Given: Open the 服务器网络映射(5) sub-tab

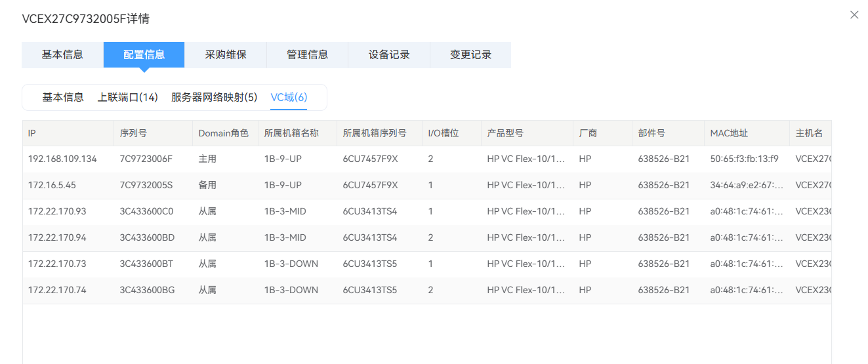Looking at the screenshot, I should pyautogui.click(x=215, y=97).
